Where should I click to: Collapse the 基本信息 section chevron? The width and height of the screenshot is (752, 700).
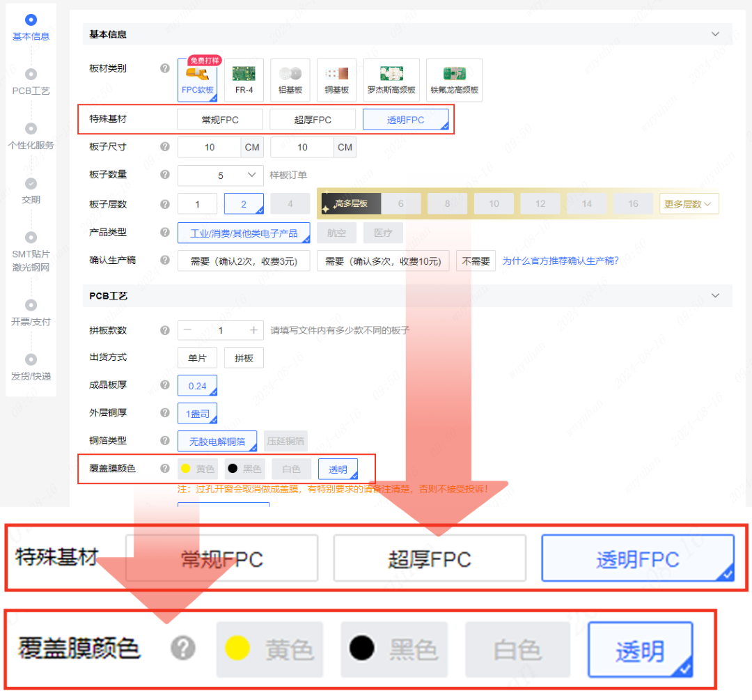pos(715,34)
